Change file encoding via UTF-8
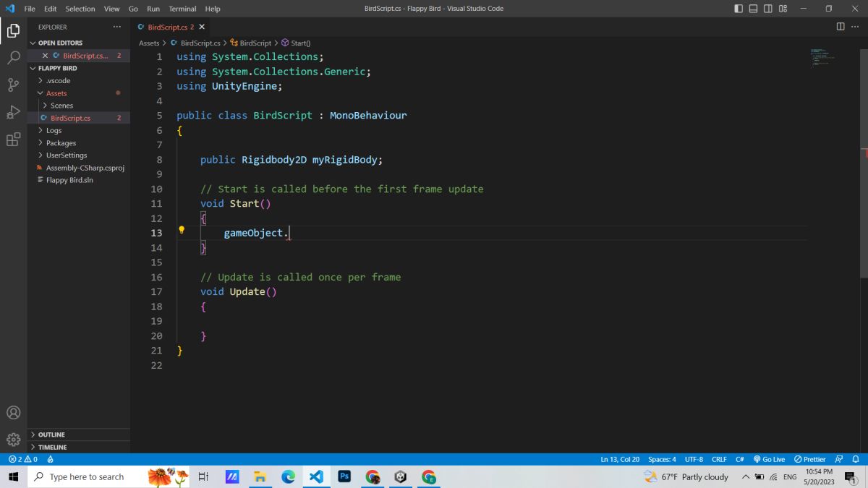Screen dimensions: 868x488 pos(694,459)
